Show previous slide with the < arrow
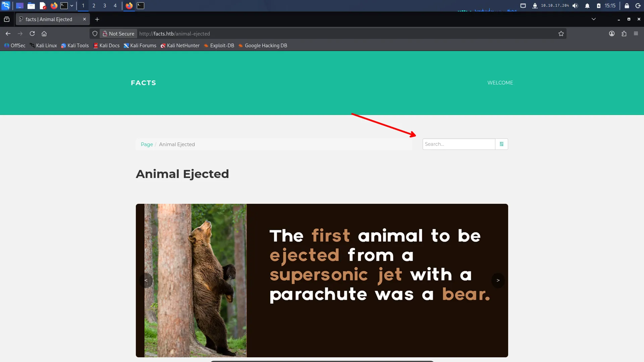The image size is (644, 362). [146, 280]
